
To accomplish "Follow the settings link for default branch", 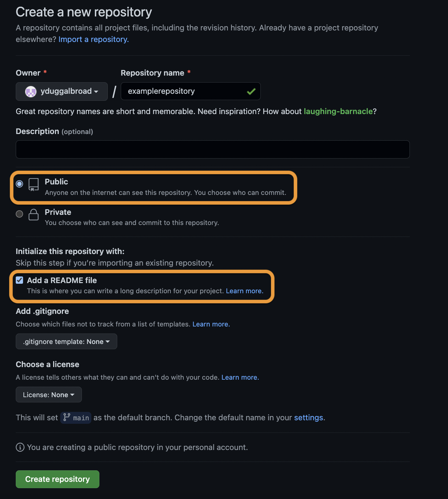I will tap(309, 417).
